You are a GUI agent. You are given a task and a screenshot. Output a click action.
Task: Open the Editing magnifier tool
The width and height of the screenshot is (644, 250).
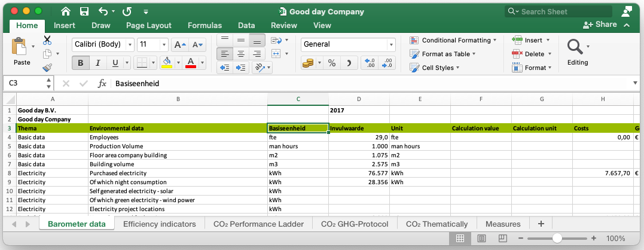click(575, 47)
